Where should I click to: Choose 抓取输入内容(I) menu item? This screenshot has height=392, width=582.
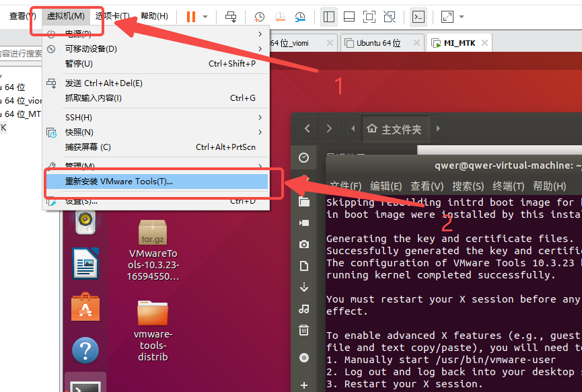click(x=155, y=98)
